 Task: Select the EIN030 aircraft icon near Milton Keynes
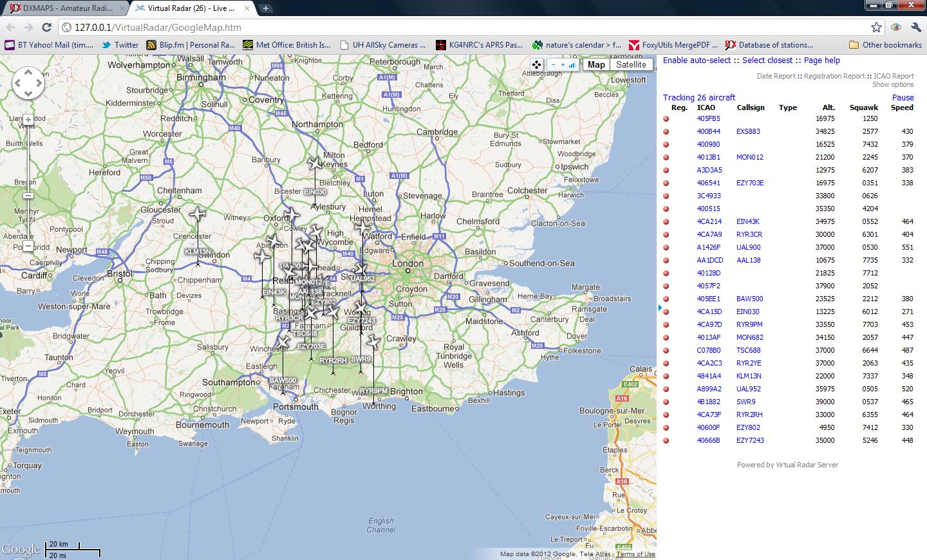coord(315,163)
